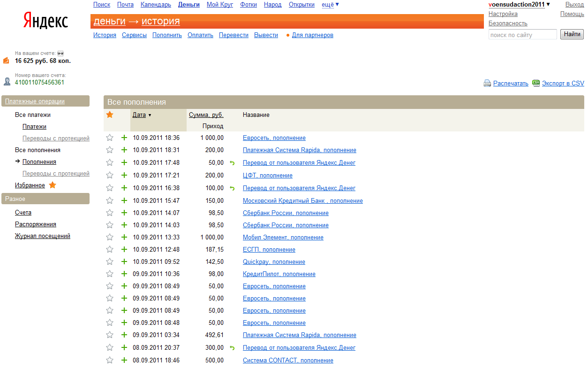
Task: Sort the table by Дата column
Action: (x=139, y=115)
